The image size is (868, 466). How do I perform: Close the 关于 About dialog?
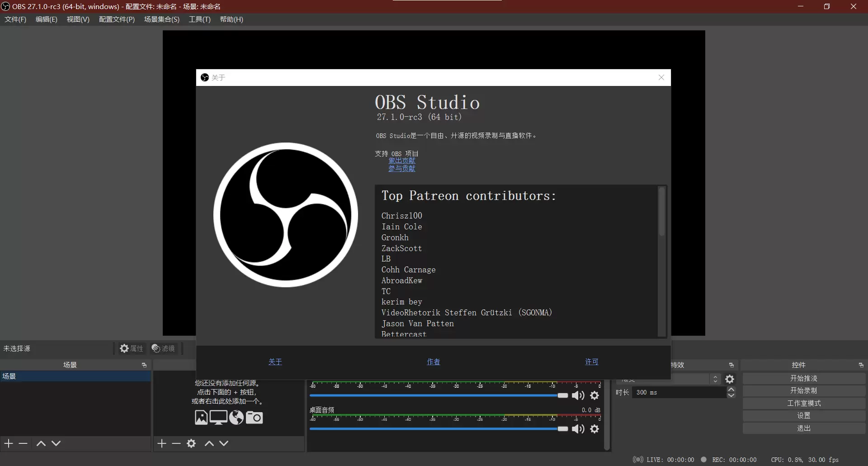[x=661, y=77]
